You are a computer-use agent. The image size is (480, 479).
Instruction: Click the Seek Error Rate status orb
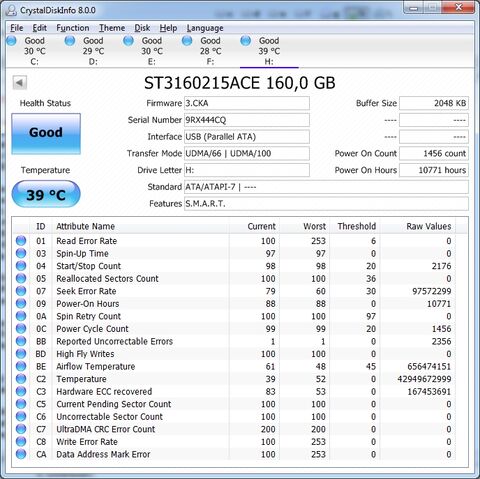click(x=21, y=291)
